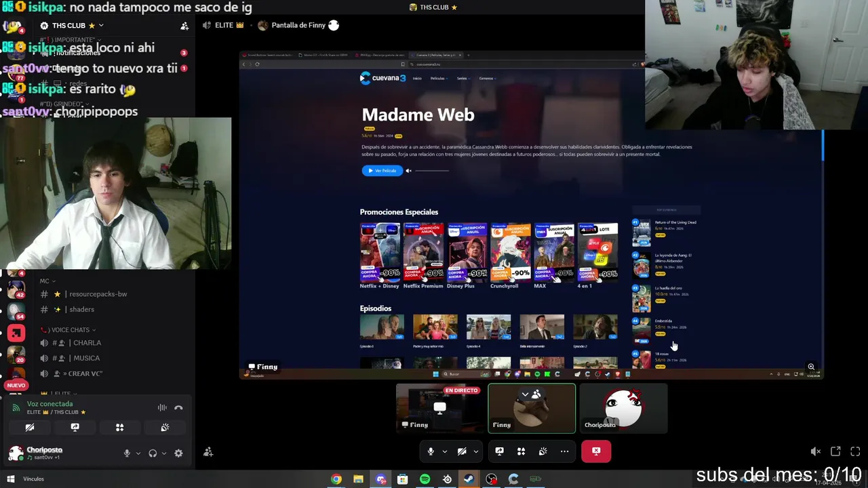Click invite people icon beside THS CLUB

184,26
